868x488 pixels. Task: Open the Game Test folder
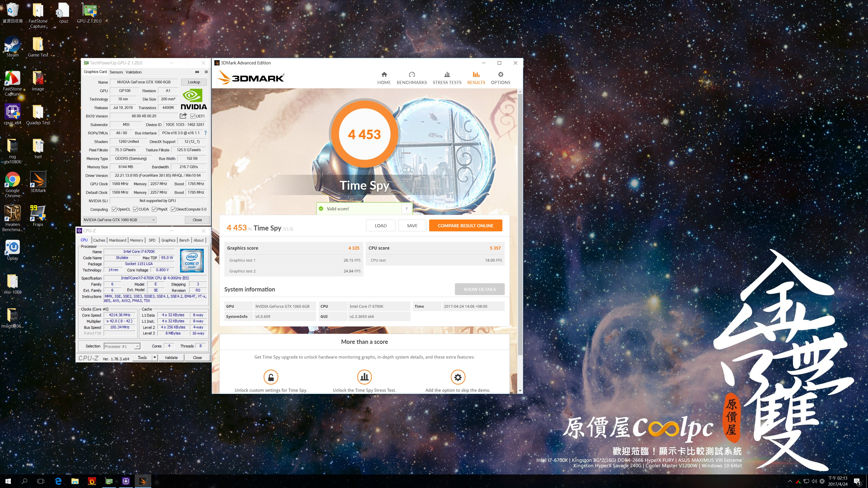click(x=38, y=47)
